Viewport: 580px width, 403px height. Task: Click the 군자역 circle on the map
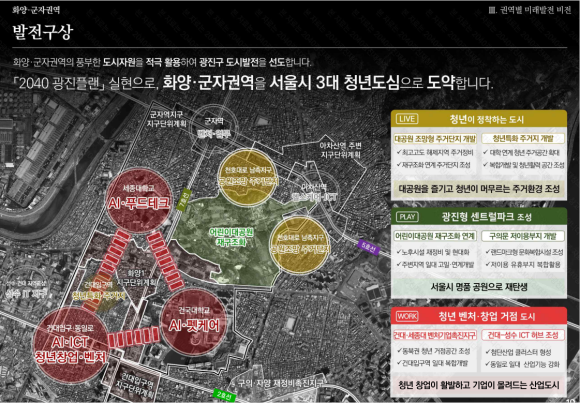pos(214,128)
